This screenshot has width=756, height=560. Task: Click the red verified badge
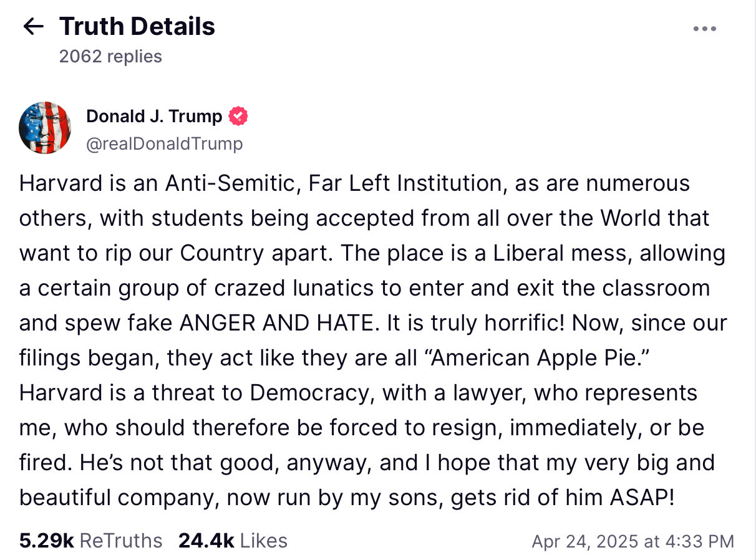238,116
